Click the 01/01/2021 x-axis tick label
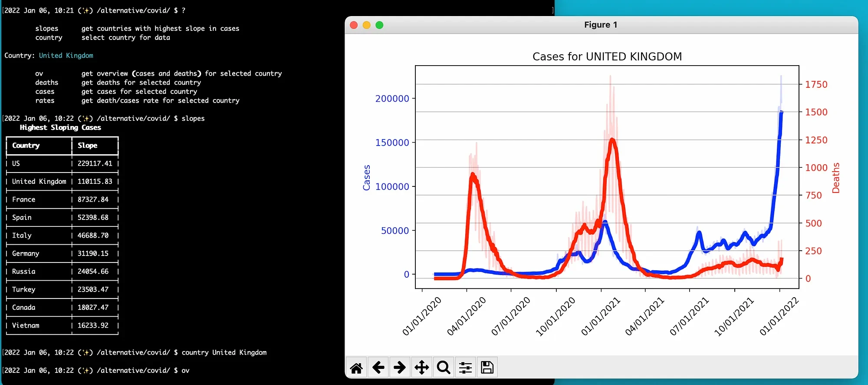The width and height of the screenshot is (868, 385). (601, 316)
